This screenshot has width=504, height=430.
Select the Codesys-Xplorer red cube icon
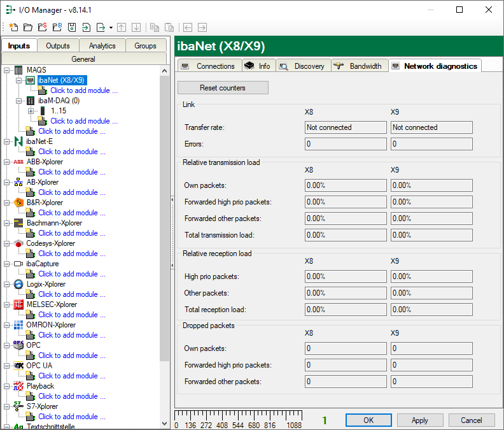coord(18,243)
